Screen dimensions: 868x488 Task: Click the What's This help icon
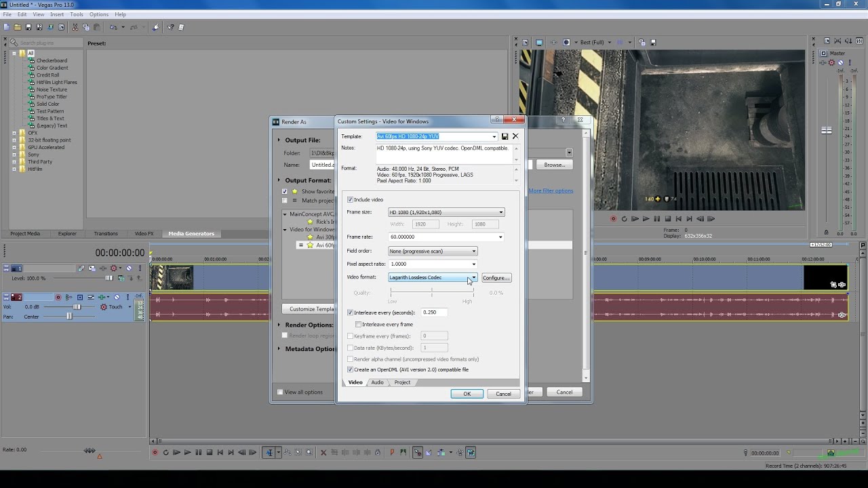(171, 27)
